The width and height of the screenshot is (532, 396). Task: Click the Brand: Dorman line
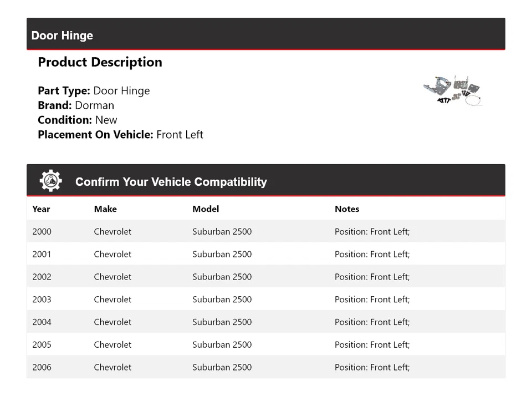76,105
